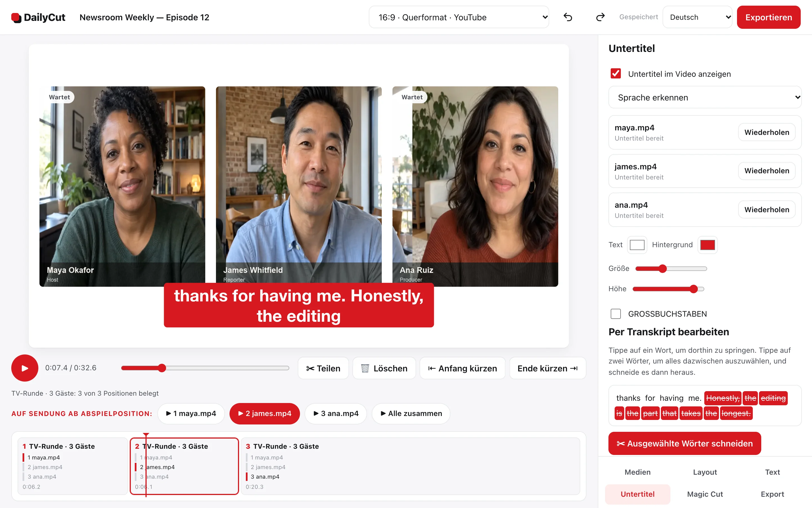The height and width of the screenshot is (508, 812).
Task: Open the white Text color swatch
Action: coord(637,245)
